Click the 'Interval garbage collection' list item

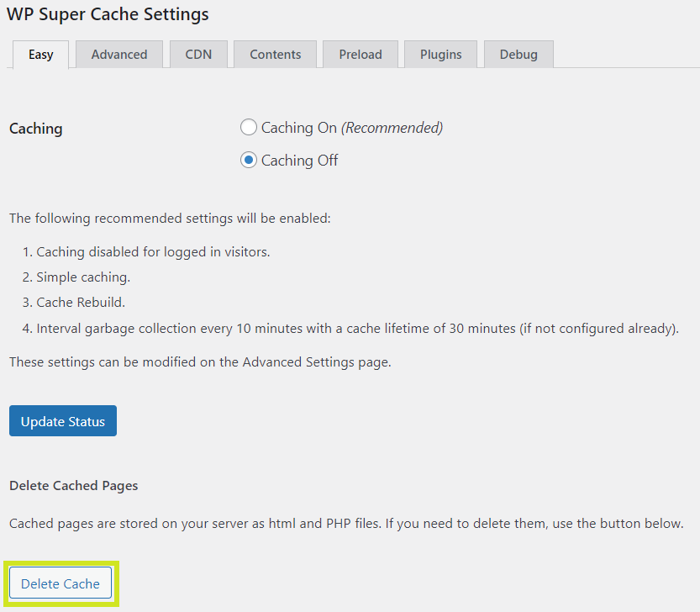pos(357,329)
